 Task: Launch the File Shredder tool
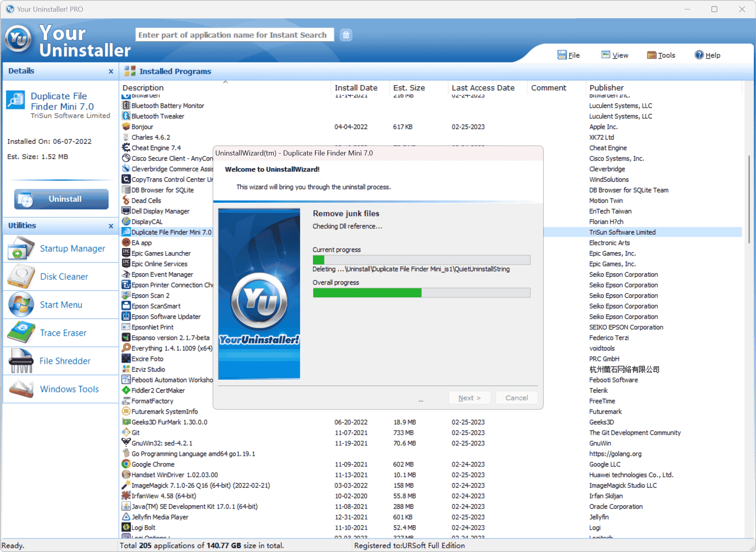65,361
